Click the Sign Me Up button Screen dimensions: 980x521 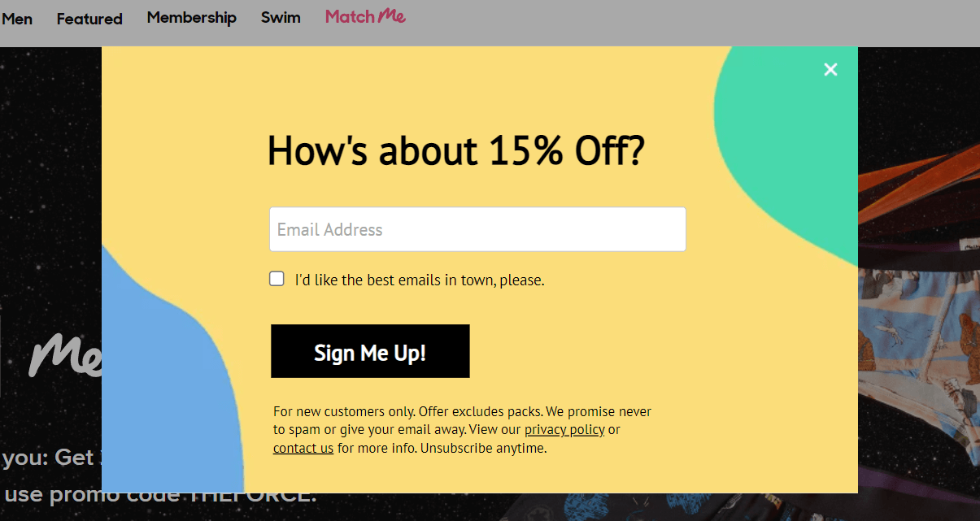click(370, 350)
